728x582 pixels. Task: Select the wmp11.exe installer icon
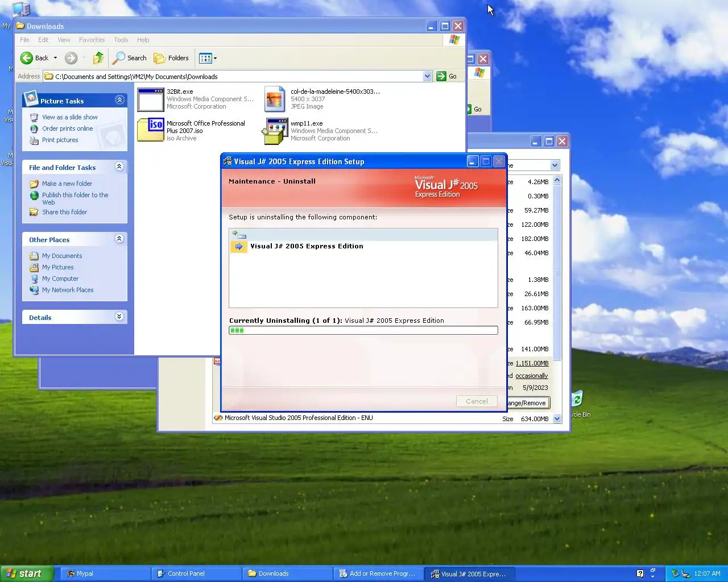click(275, 131)
